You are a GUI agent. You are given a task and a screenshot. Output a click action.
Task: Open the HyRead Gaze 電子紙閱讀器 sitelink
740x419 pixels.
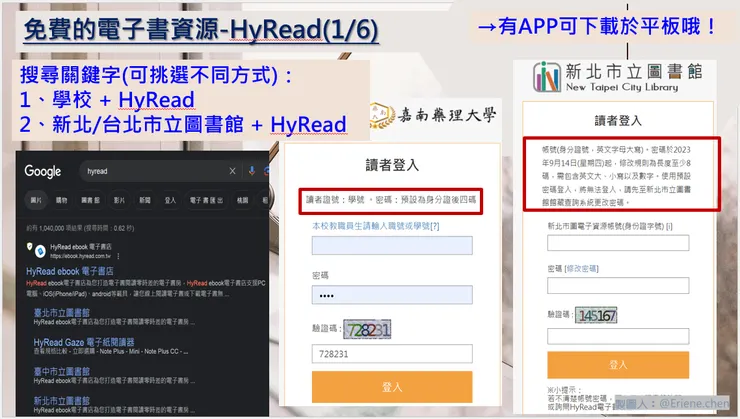tap(84, 342)
